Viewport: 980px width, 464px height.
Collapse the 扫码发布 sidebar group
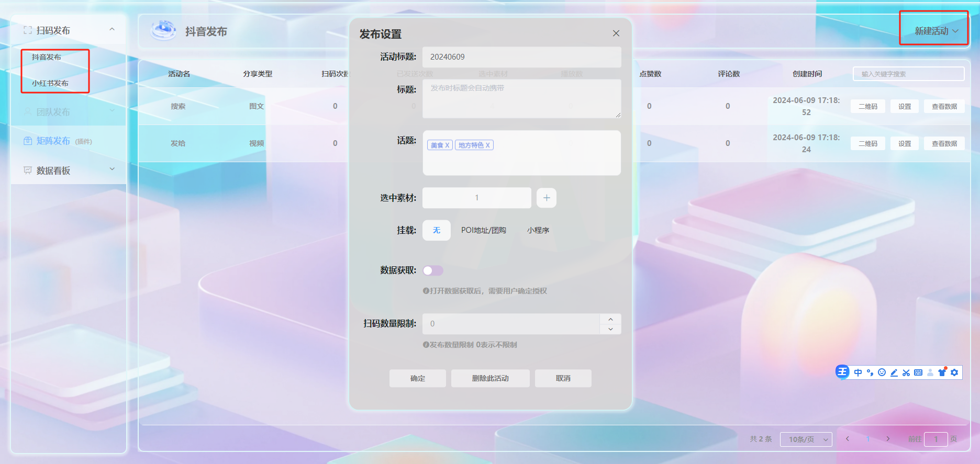112,30
